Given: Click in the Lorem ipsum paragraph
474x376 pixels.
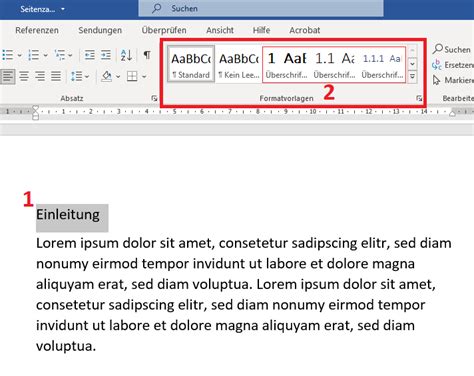Looking at the screenshot, I should (244, 294).
